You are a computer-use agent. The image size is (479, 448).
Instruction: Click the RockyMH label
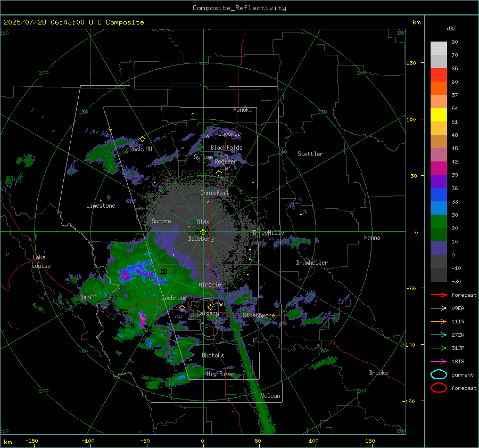[x=141, y=149]
